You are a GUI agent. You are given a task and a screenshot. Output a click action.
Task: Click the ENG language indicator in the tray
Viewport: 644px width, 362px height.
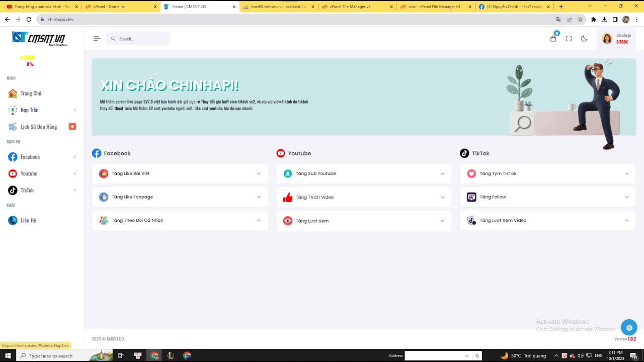click(599, 355)
